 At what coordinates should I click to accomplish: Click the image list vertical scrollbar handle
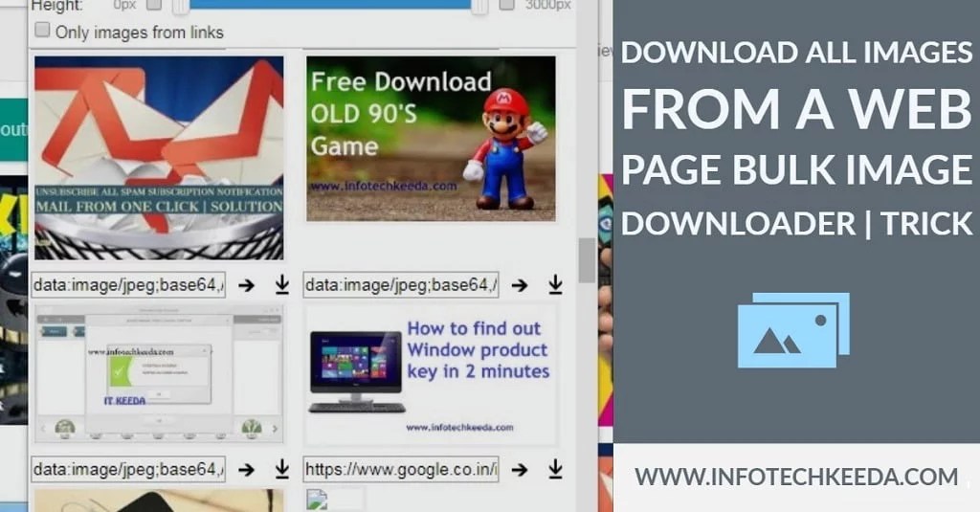pyautogui.click(x=587, y=260)
